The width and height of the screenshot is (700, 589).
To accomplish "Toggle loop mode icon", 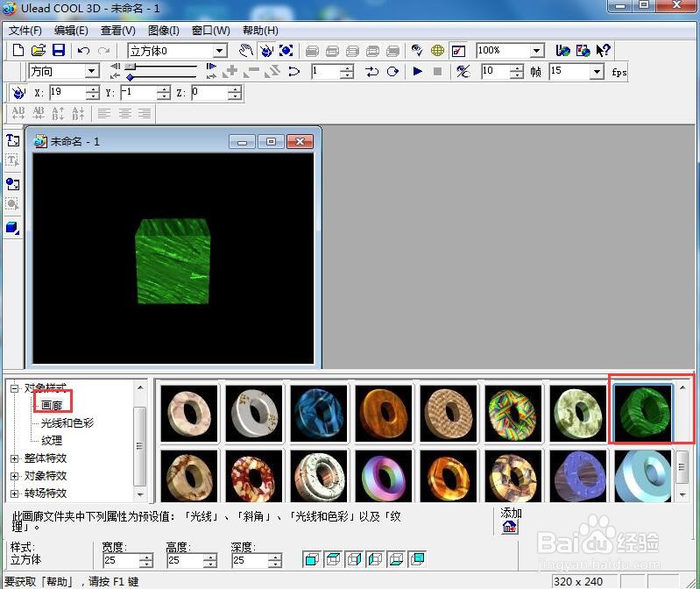I will [x=392, y=71].
